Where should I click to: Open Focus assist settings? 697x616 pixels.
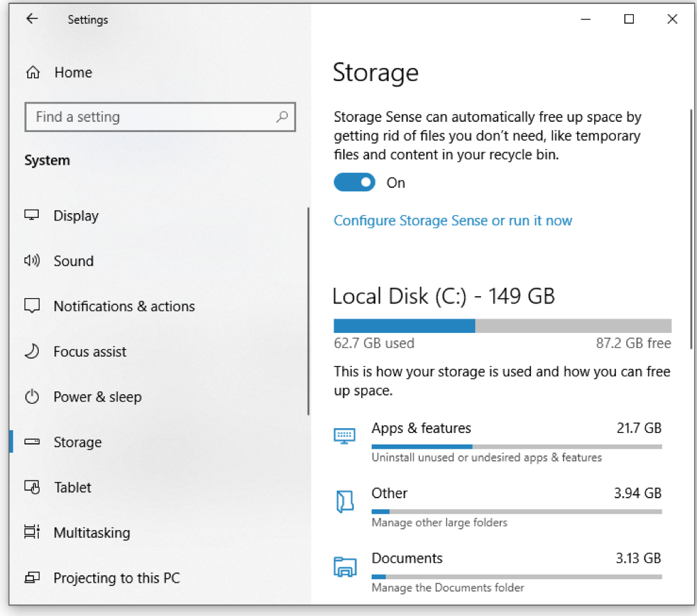click(x=90, y=351)
